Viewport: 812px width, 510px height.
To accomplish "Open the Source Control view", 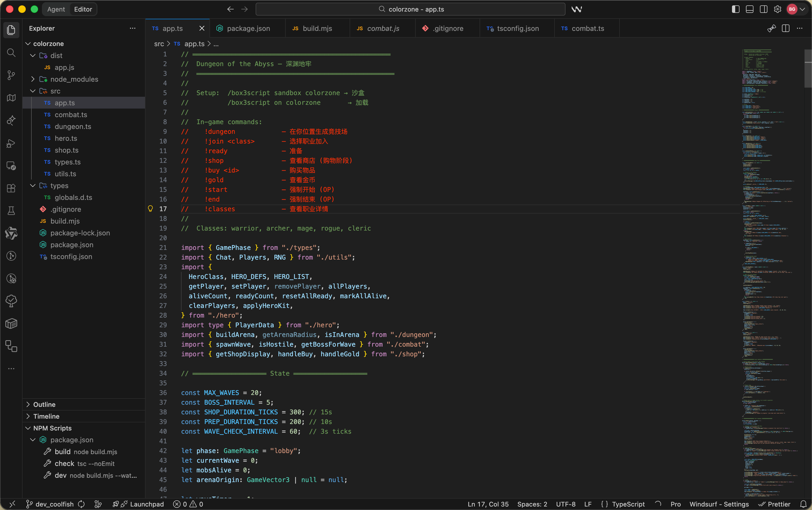I will point(11,75).
